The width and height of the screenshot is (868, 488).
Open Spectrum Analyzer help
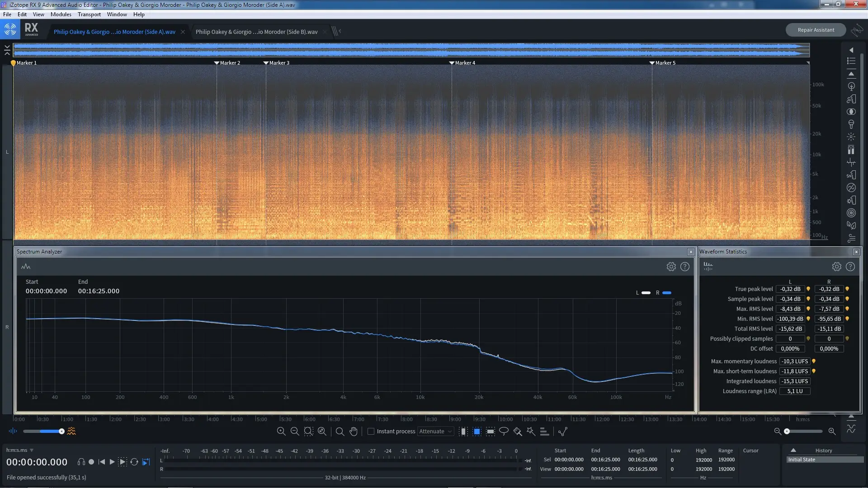(685, 267)
